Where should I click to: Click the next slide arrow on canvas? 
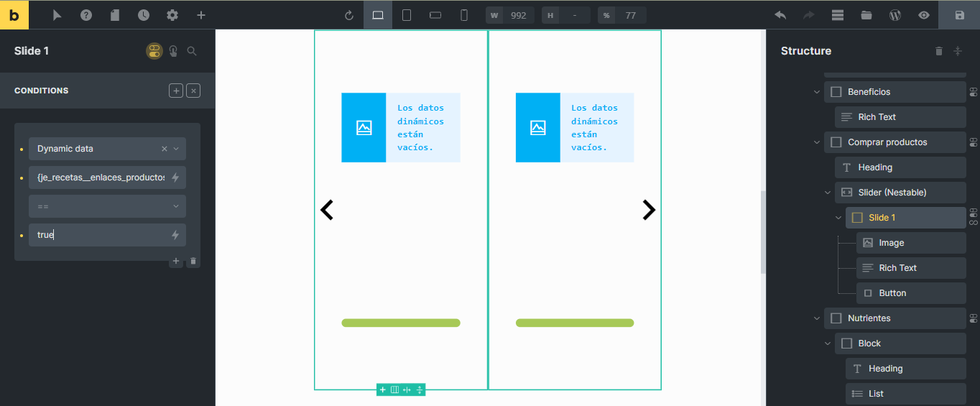pos(649,210)
